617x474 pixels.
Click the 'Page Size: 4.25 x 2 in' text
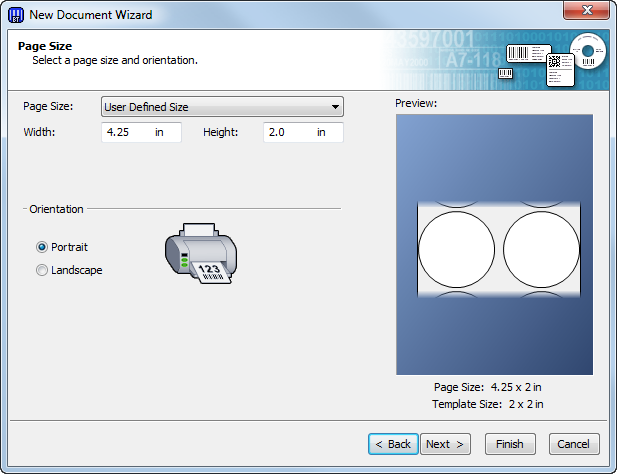point(488,387)
